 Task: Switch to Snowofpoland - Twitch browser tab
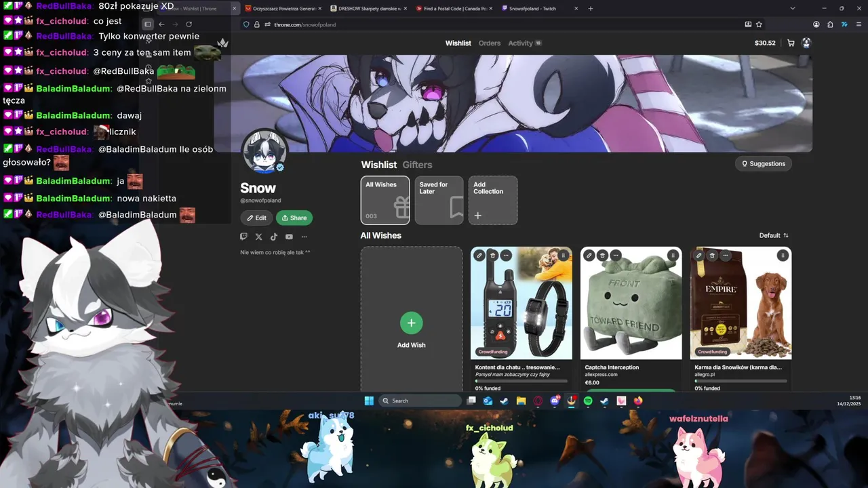point(540,8)
